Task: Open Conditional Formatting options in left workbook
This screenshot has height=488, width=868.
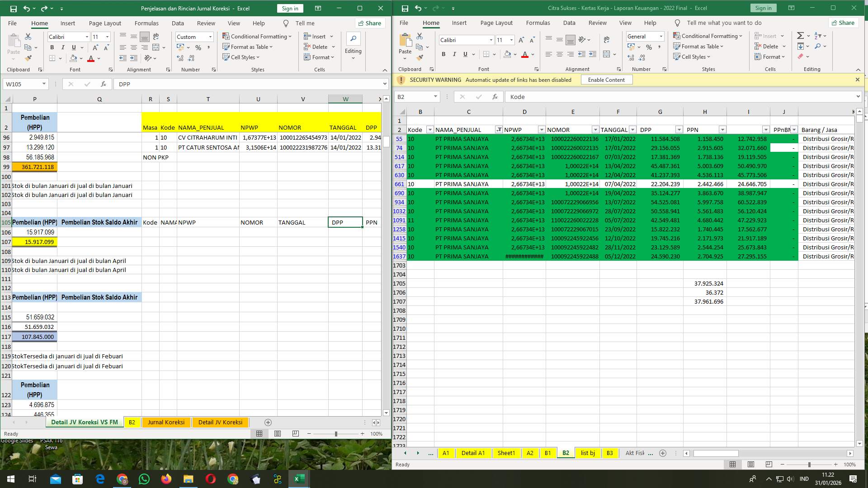Action: pyautogui.click(x=256, y=37)
